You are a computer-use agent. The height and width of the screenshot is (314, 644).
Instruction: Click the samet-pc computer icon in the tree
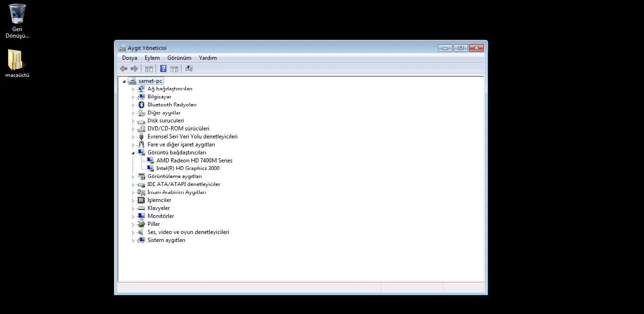[x=132, y=81]
